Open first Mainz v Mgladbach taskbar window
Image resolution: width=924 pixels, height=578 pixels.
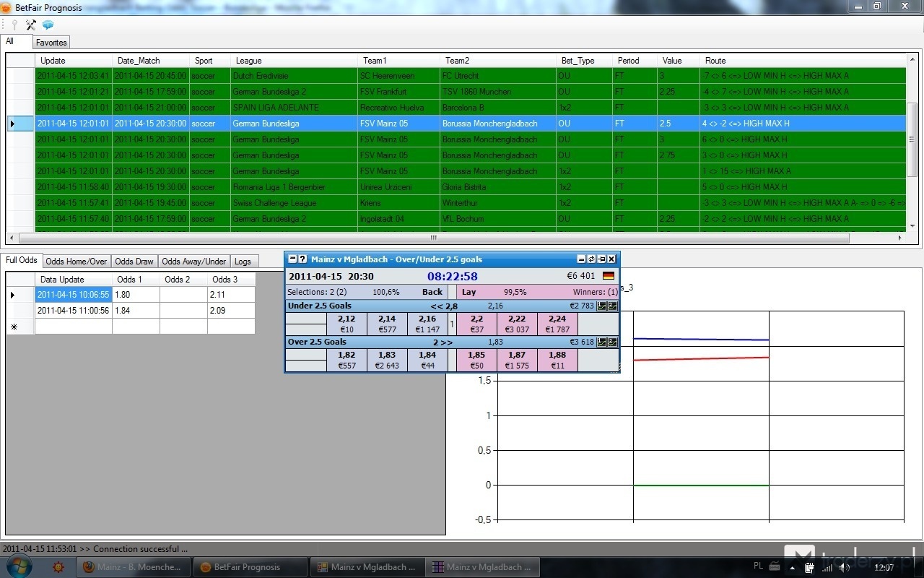367,567
